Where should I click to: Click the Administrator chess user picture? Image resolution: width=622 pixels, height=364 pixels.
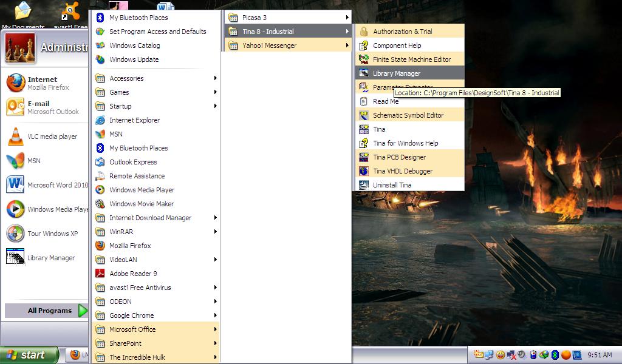tap(20, 48)
